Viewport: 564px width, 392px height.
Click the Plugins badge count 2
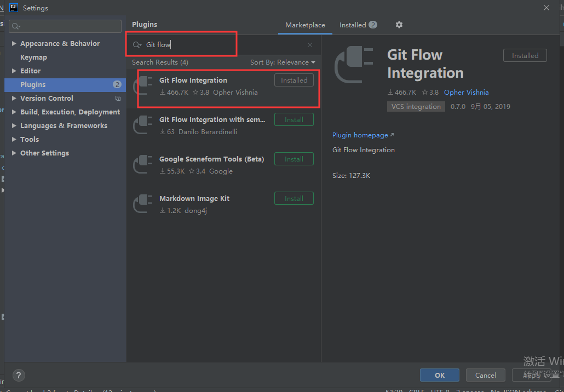pos(117,84)
